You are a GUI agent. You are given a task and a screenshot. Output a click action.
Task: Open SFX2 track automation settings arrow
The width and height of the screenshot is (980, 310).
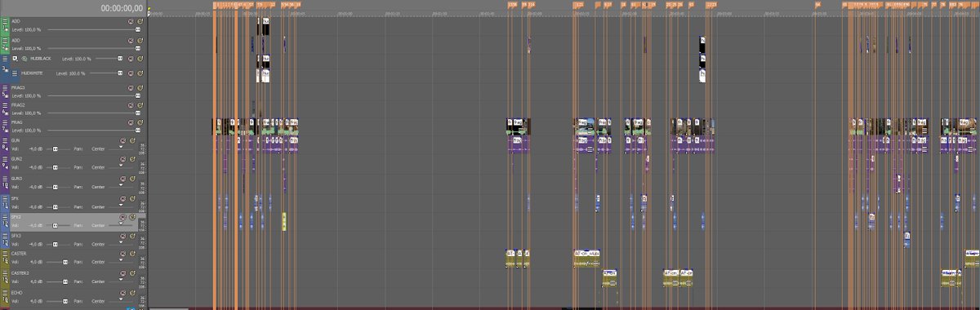pos(121,224)
